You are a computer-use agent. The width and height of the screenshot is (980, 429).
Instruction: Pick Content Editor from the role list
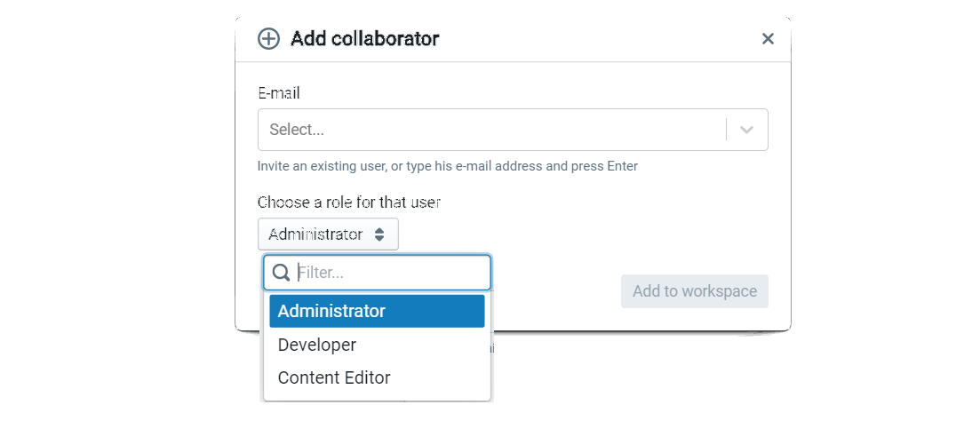coord(334,377)
